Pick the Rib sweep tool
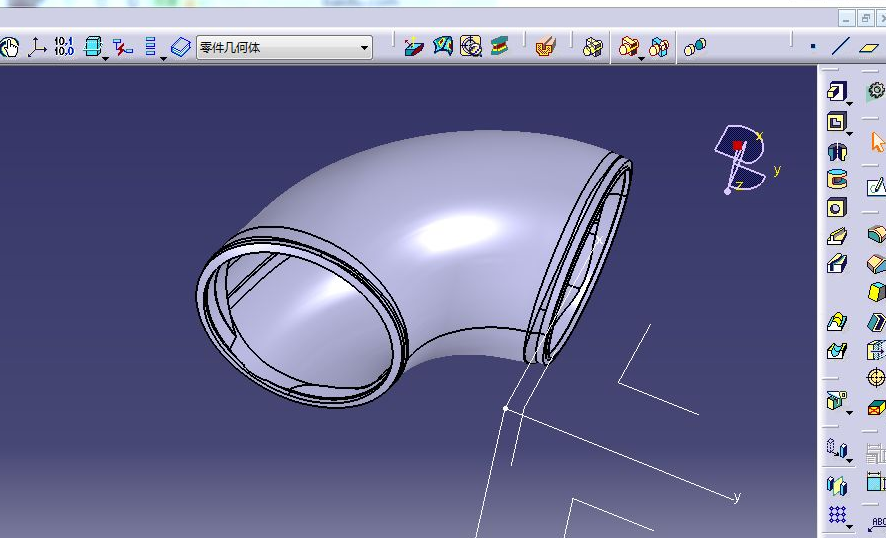The width and height of the screenshot is (886, 538). coord(837,237)
